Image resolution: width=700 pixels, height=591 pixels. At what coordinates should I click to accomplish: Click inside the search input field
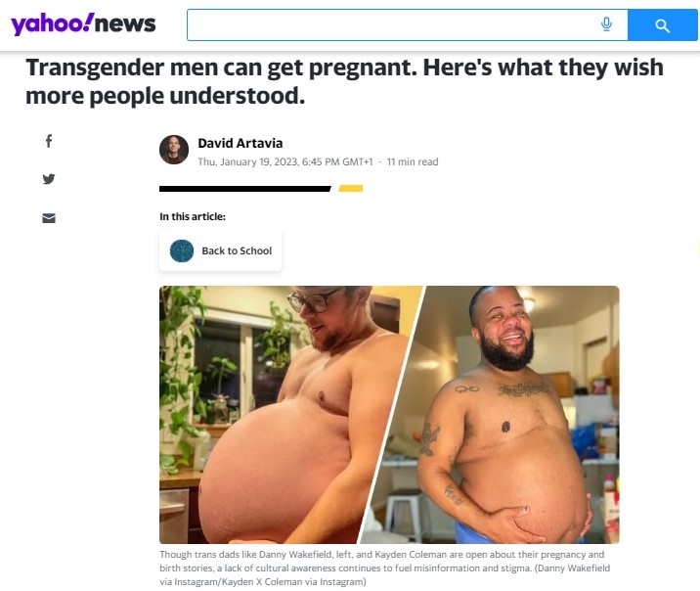[x=393, y=25]
